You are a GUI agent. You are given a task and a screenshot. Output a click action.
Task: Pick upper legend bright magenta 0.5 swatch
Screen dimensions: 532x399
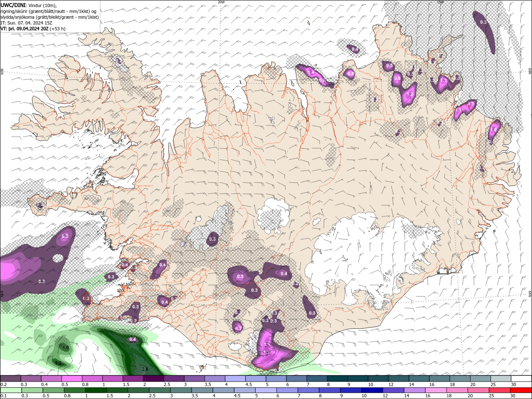coord(71,379)
